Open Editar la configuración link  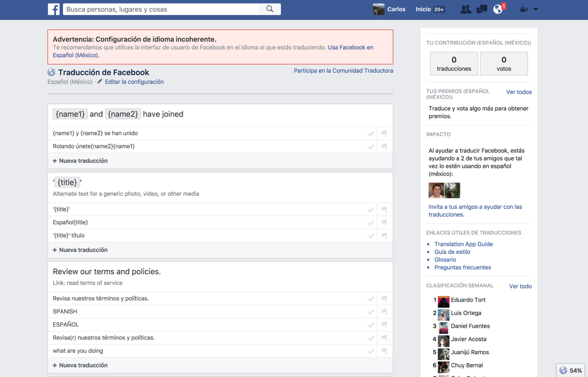coord(134,82)
